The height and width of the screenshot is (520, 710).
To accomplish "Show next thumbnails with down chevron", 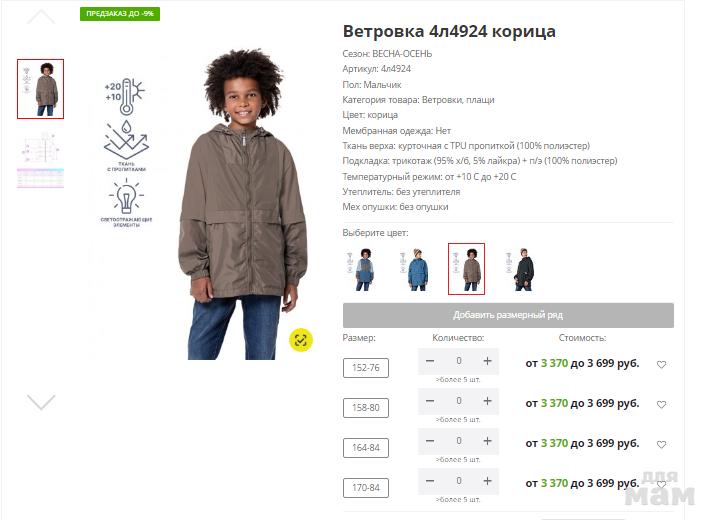I will (x=41, y=402).
